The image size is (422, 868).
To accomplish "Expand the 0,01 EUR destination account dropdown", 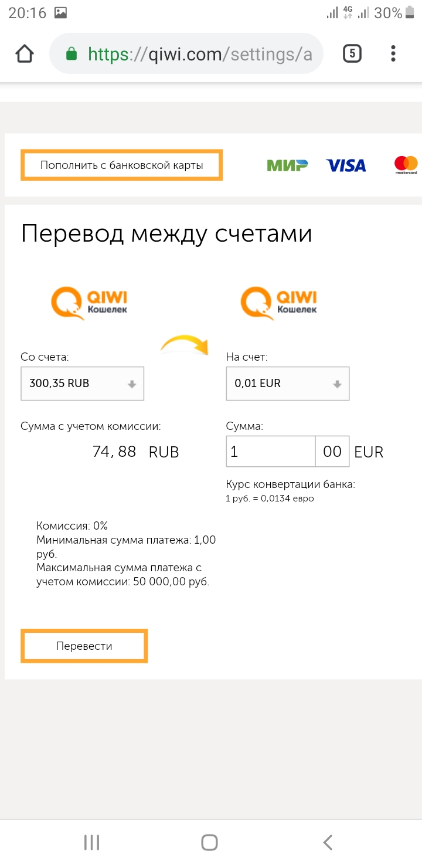I will [287, 384].
